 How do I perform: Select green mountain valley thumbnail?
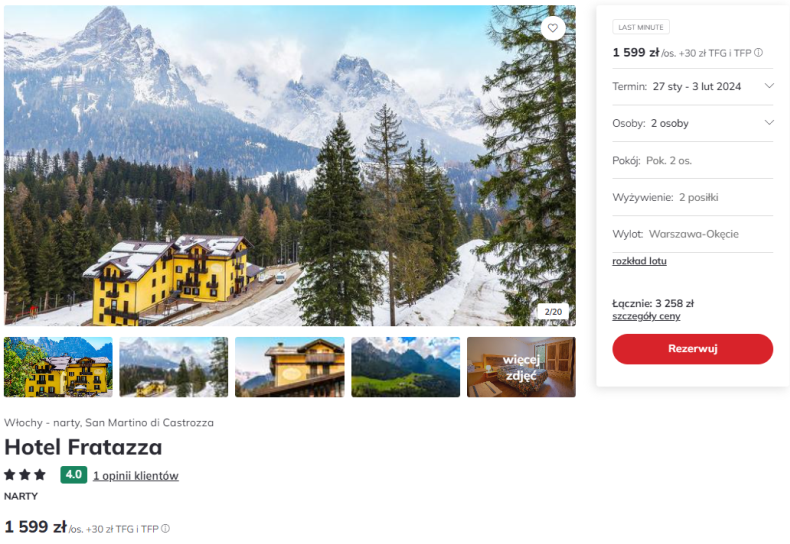coord(406,367)
